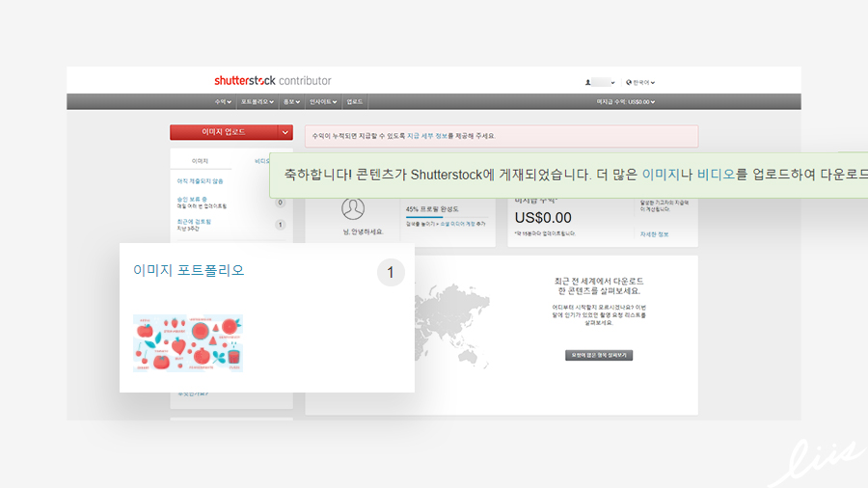Viewport: 868px width, 488px height.
Task: Open the fruit illustration thumbnail
Action: coord(188,343)
